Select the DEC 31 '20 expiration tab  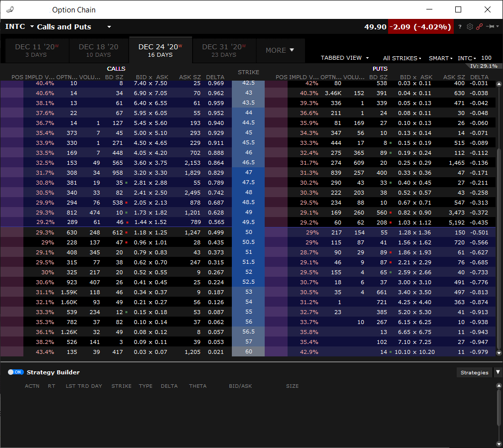[x=224, y=50]
